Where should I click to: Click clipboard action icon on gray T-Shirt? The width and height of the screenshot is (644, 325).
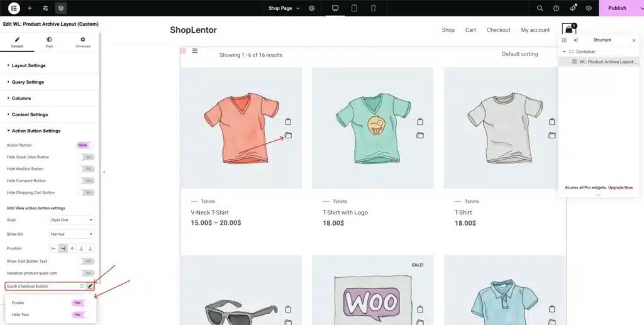(552, 121)
